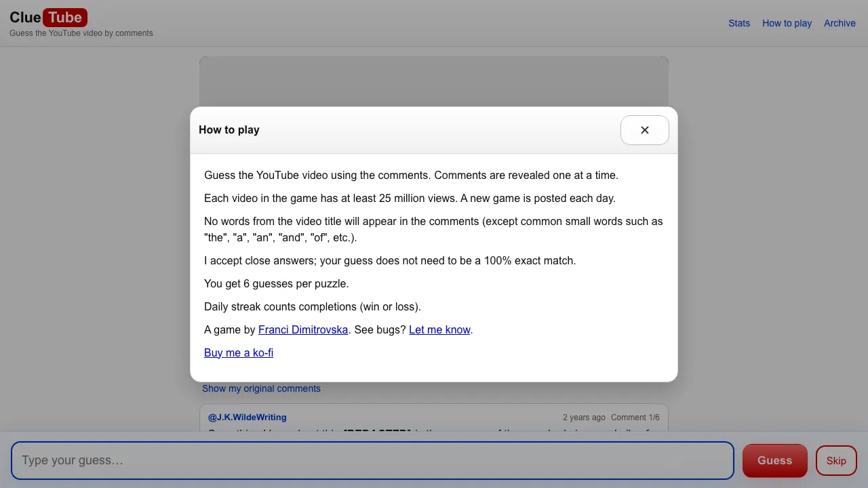Open the Stats page
This screenshot has width=868, height=488.
point(739,23)
